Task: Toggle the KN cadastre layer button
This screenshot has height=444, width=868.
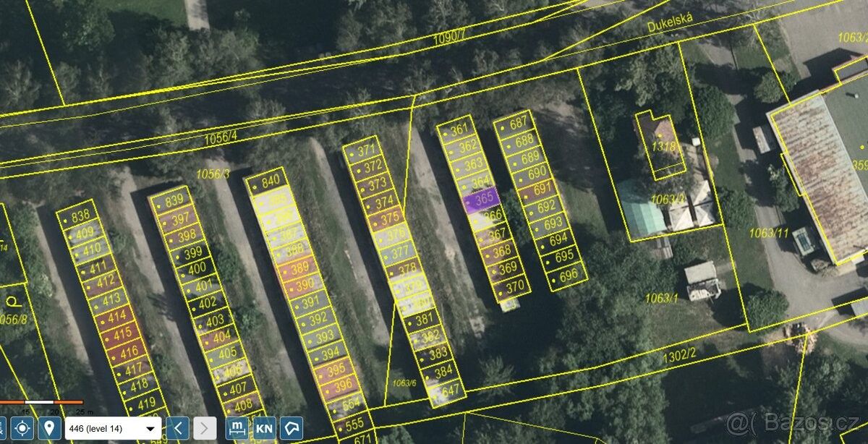Action: (264, 428)
